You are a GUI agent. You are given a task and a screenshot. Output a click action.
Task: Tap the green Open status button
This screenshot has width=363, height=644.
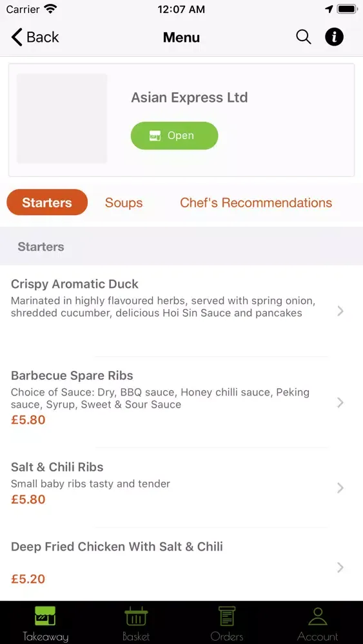pyautogui.click(x=174, y=135)
